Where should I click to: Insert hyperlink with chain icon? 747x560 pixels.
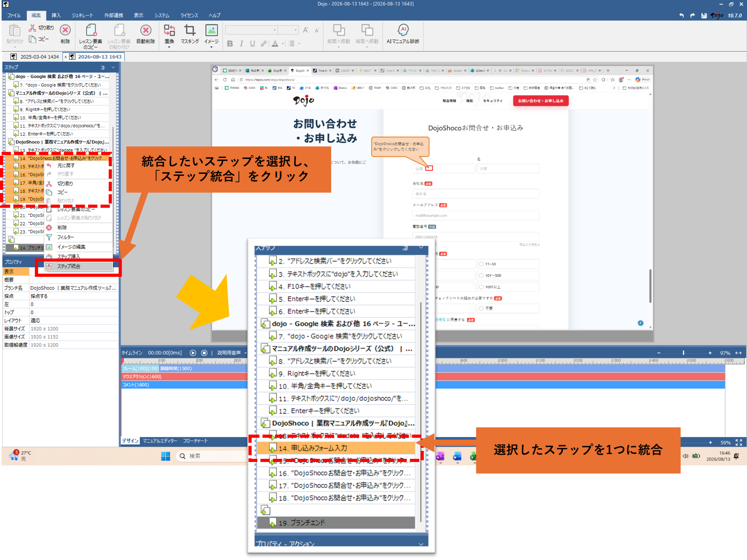click(x=263, y=43)
